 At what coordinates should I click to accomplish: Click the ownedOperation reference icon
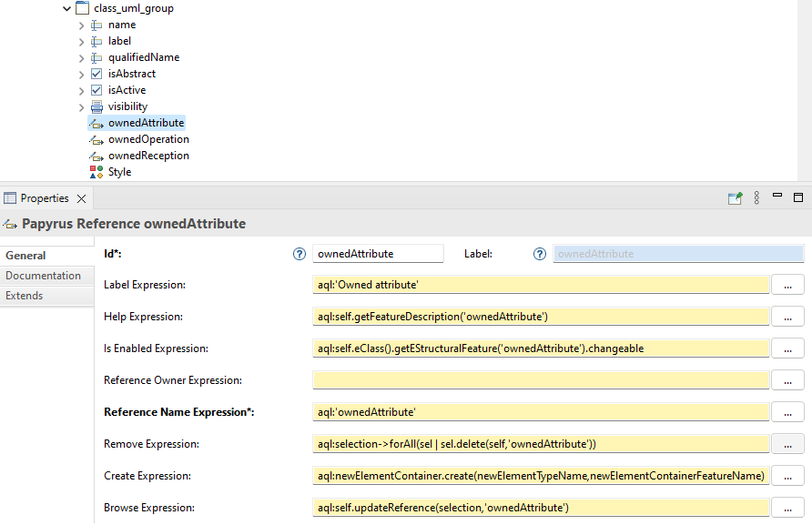pyautogui.click(x=96, y=139)
